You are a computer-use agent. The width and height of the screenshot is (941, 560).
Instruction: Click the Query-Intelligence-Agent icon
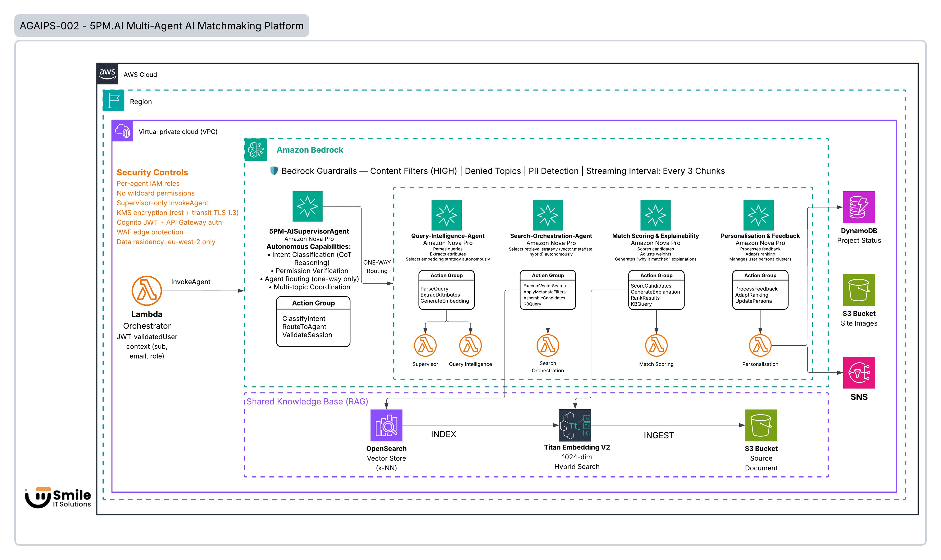pyautogui.click(x=447, y=215)
